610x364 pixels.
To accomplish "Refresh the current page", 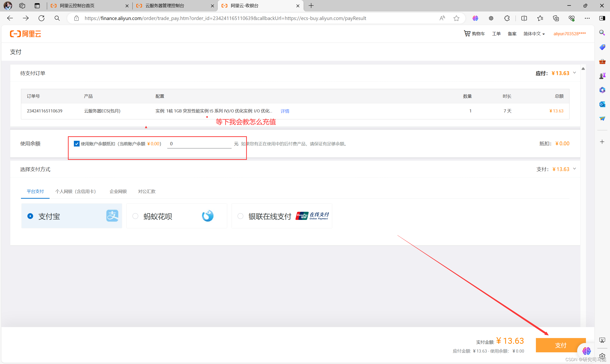I will click(x=41, y=18).
